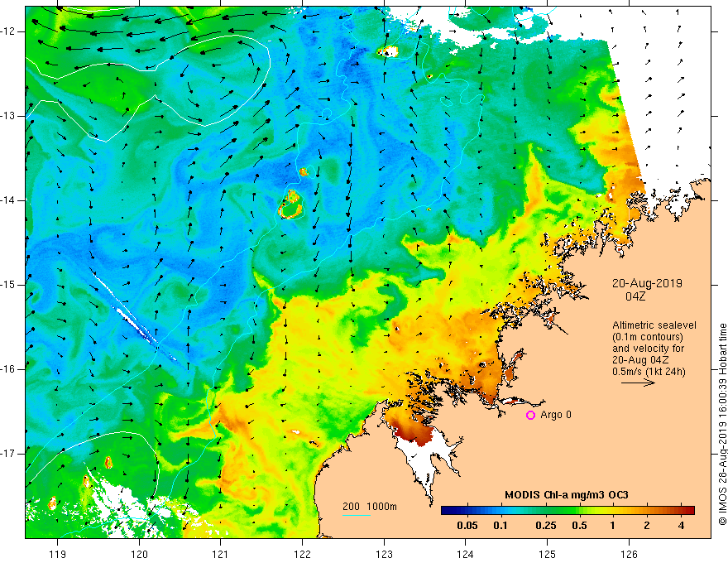Screen dimensions: 728x563
Task: Click the large reef atoll near 14S 122E
Action: (291, 205)
